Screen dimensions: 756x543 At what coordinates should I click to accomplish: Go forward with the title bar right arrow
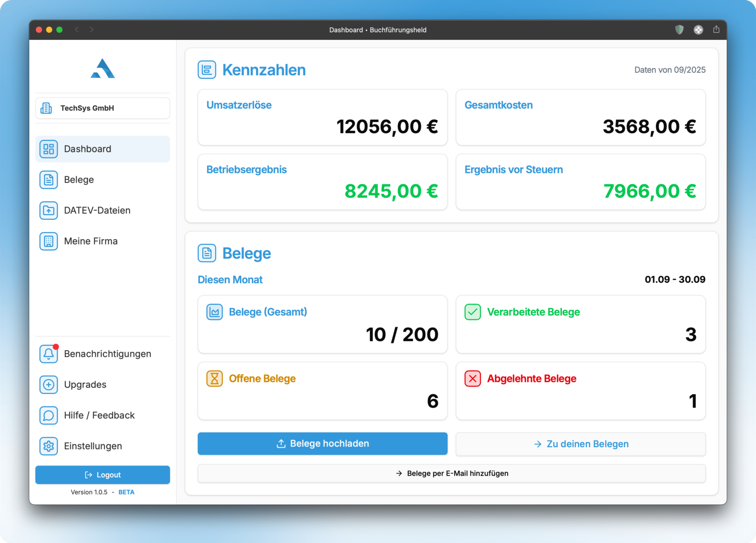click(92, 30)
